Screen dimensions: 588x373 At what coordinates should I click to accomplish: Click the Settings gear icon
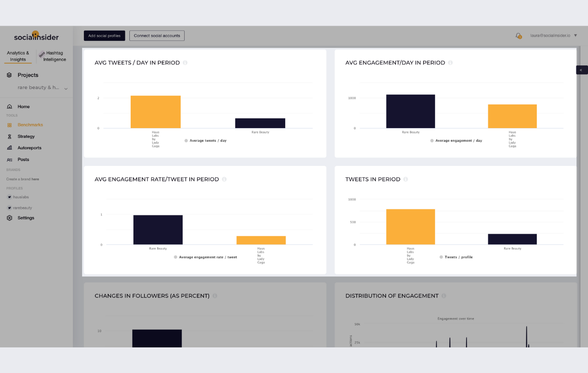coord(9,218)
